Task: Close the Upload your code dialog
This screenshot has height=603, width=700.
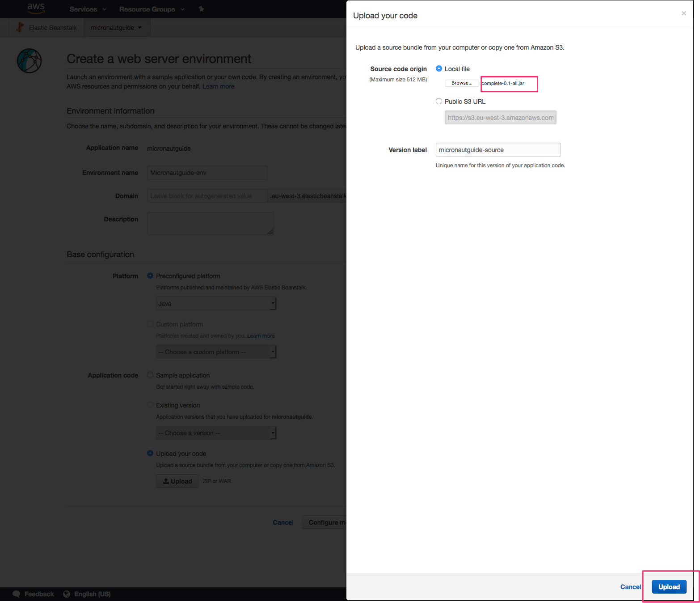Action: point(683,13)
